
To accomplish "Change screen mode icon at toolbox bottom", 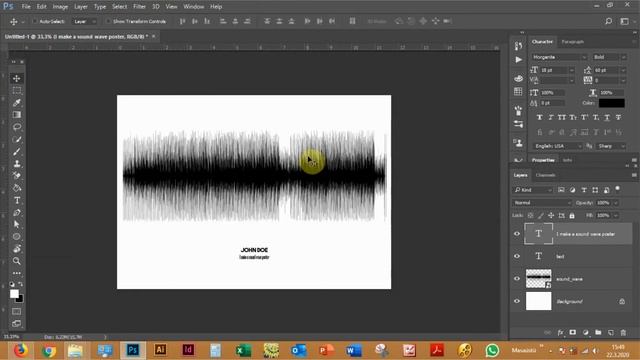I will (x=17, y=324).
